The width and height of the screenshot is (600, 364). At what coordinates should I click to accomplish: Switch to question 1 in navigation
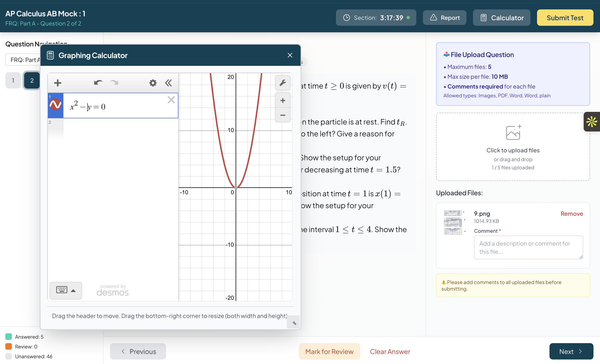(x=13, y=80)
